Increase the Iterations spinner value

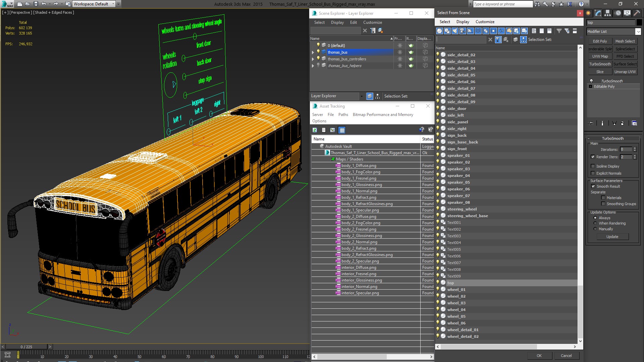[635, 148]
